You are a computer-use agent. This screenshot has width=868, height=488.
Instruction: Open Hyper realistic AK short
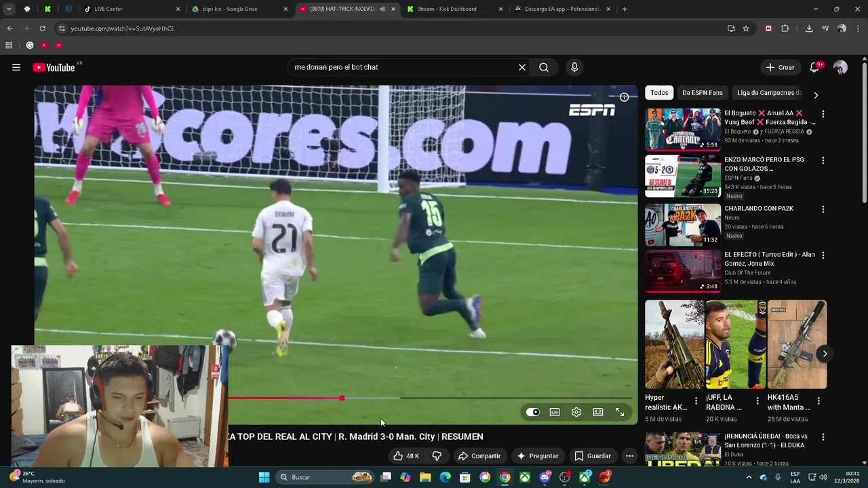click(675, 344)
